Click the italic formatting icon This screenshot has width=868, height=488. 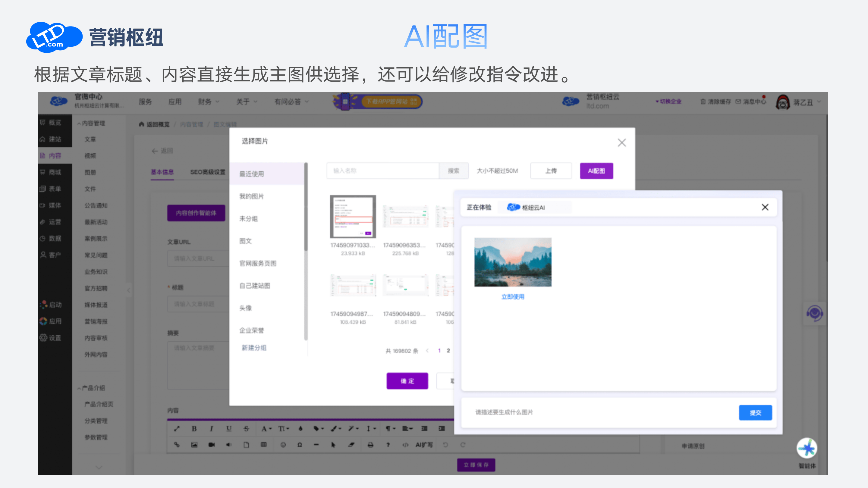tap(212, 428)
